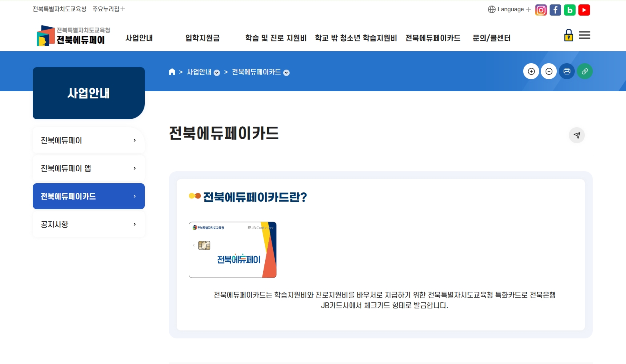Expand the 공지사항 sidebar chevron
The width and height of the screenshot is (626, 364).
click(x=135, y=224)
